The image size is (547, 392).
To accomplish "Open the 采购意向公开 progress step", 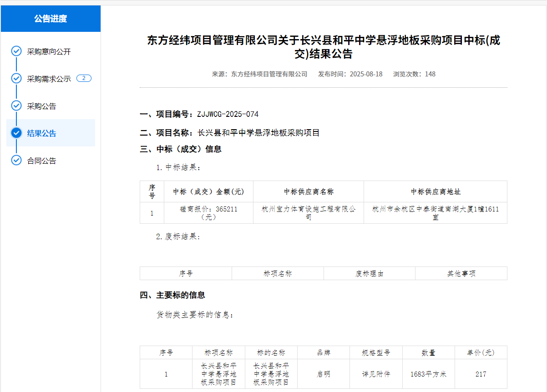I will click(x=49, y=51).
